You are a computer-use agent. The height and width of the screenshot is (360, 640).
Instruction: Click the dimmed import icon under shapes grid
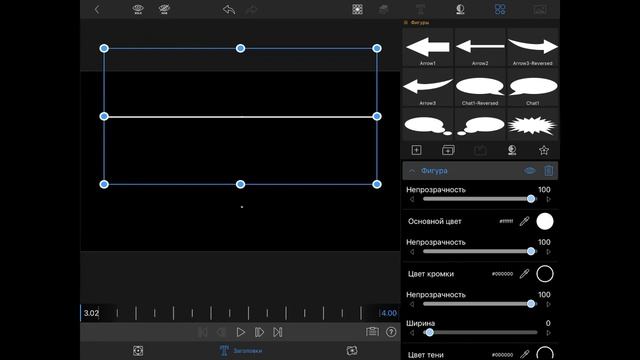[x=480, y=150]
